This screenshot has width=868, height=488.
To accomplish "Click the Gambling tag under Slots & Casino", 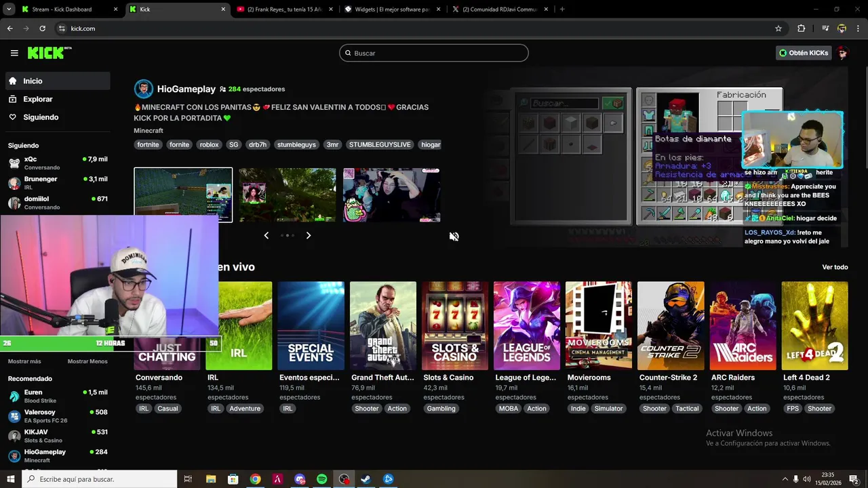I will (441, 409).
